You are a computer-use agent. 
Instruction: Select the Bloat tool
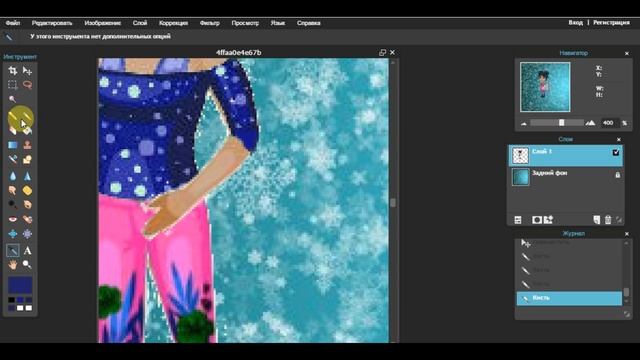pos(13,234)
